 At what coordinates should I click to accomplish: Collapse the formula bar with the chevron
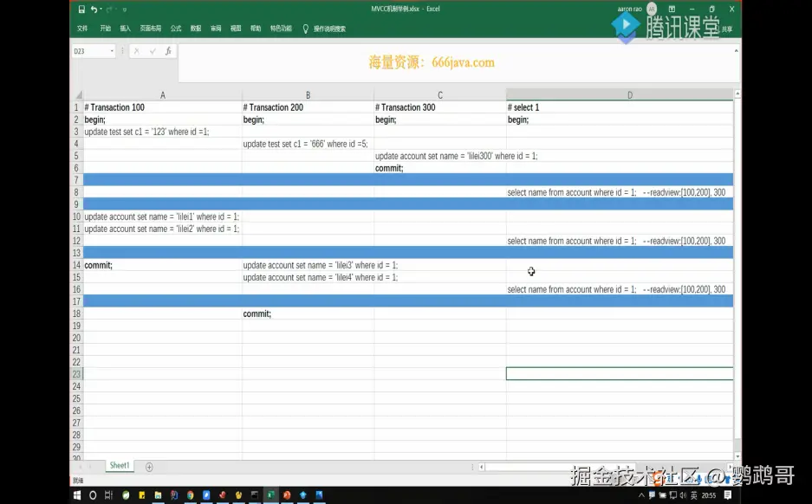pyautogui.click(x=737, y=51)
